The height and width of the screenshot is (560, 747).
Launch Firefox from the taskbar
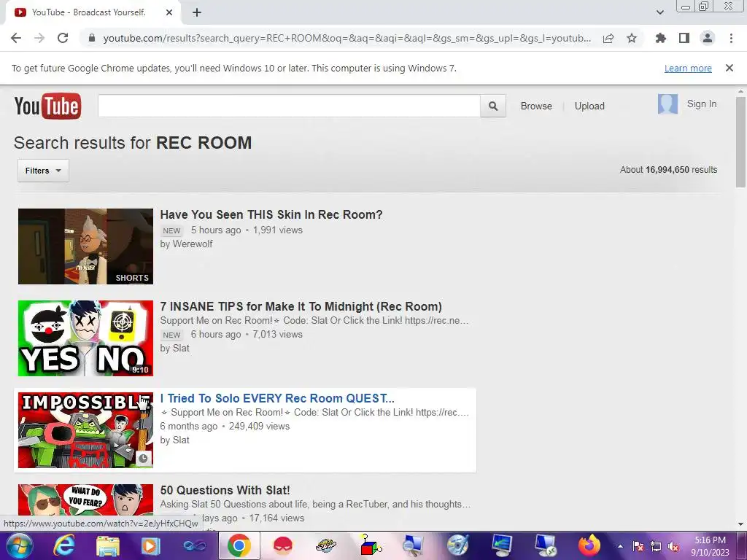[x=589, y=545]
